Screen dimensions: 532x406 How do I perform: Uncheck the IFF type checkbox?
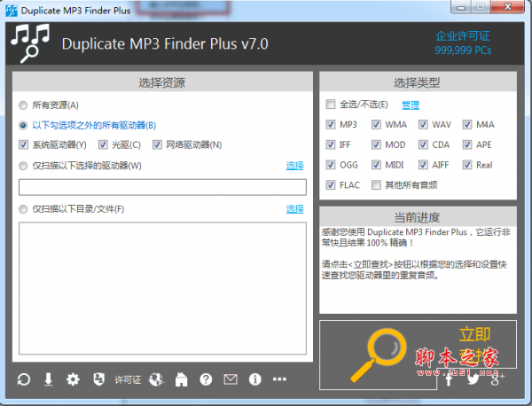coord(331,144)
